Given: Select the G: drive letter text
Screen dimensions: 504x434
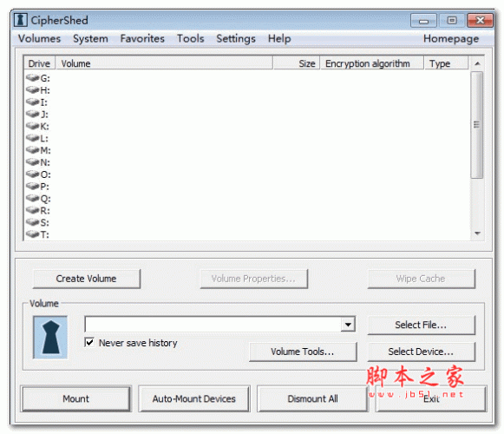Looking at the screenshot, I should (45, 78).
